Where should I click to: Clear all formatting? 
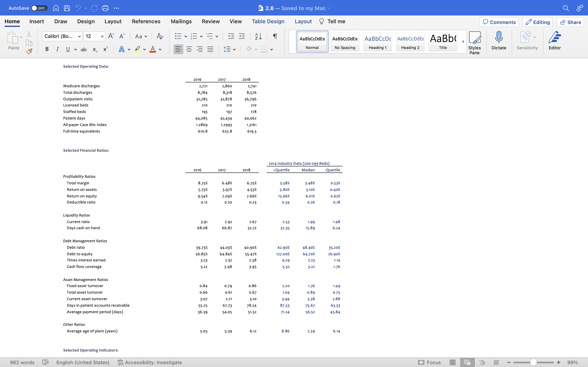pyautogui.click(x=159, y=36)
